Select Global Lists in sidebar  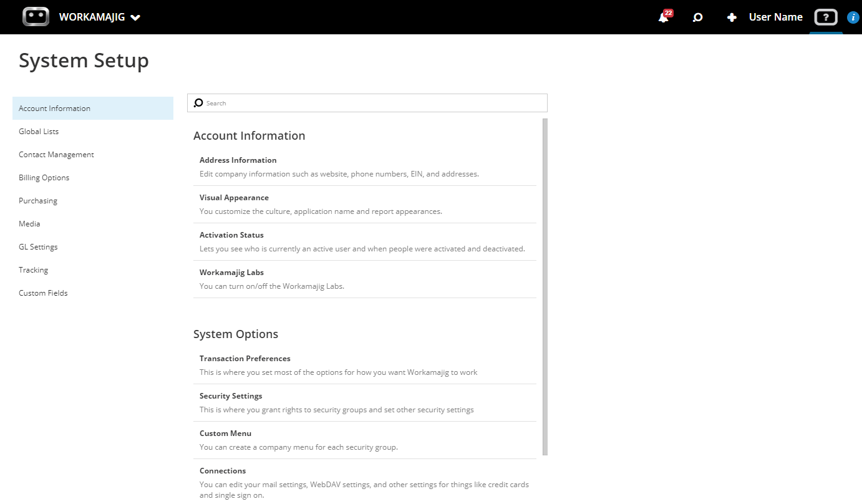pos(93,132)
